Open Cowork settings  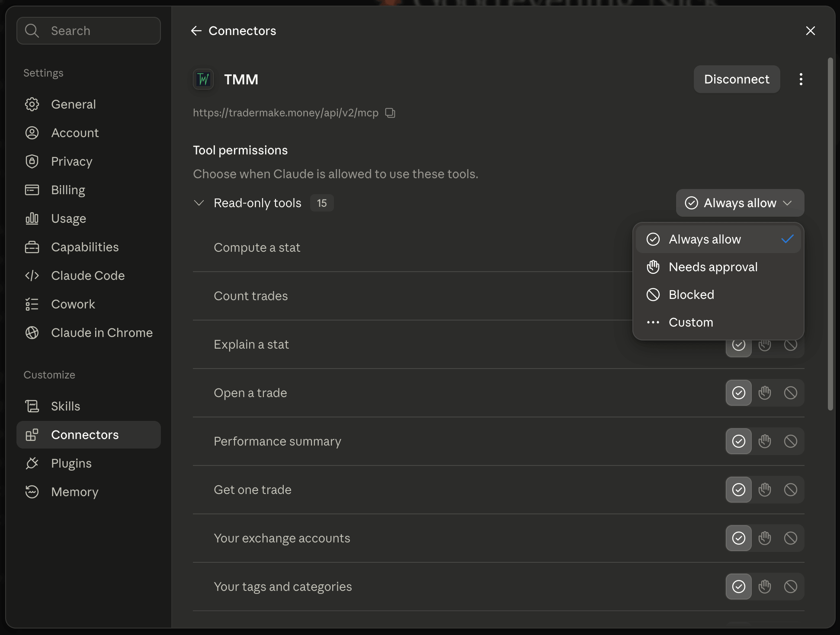(x=89, y=304)
